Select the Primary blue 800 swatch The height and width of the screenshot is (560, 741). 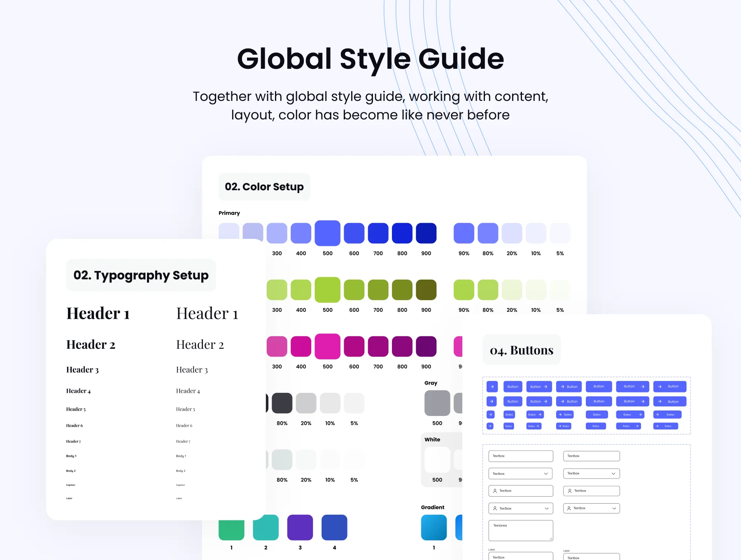(x=402, y=233)
